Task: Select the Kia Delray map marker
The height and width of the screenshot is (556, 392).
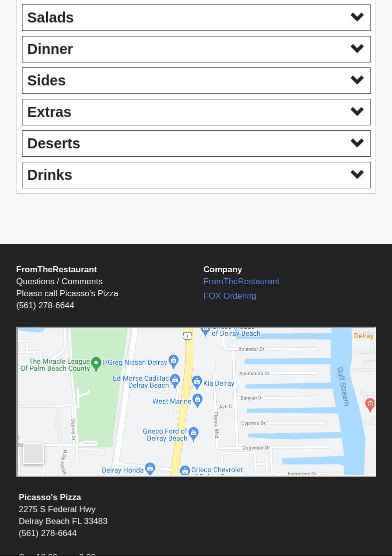Action: 197,382
